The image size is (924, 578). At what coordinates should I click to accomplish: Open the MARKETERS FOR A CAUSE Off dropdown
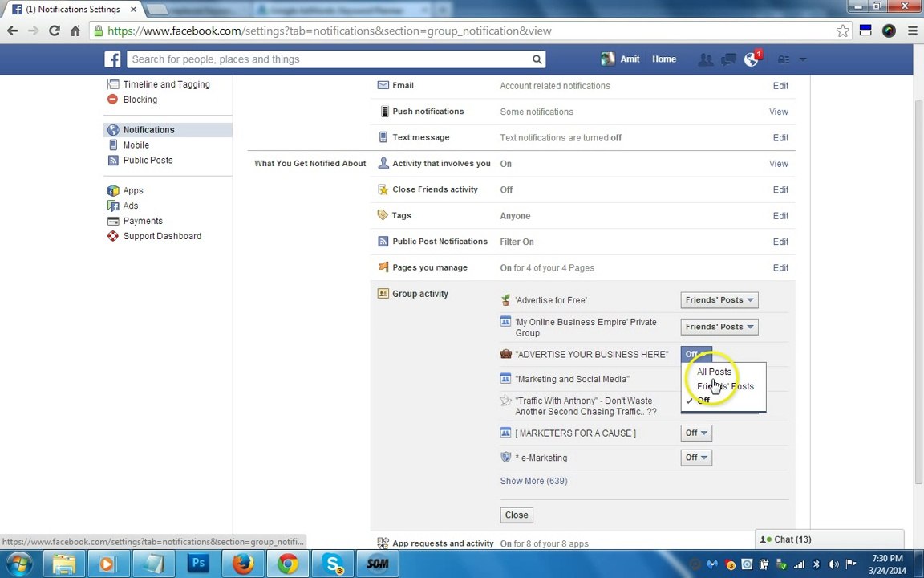point(696,433)
